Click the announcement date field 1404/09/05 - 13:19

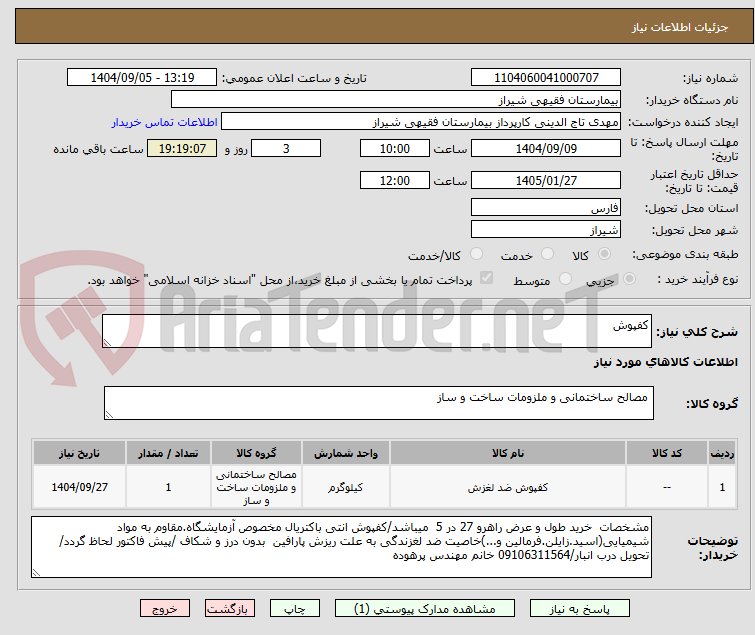[x=142, y=77]
